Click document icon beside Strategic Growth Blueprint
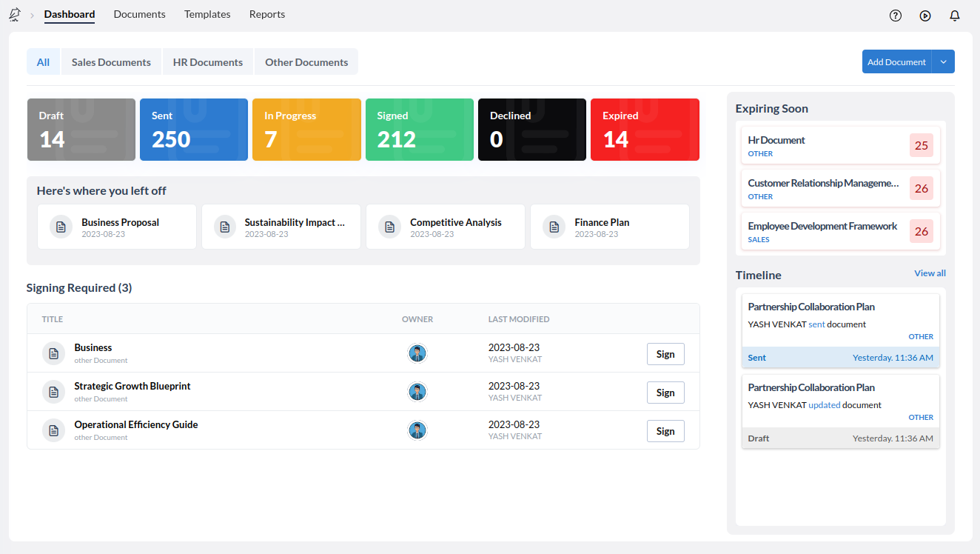The height and width of the screenshot is (554, 980). pos(53,392)
